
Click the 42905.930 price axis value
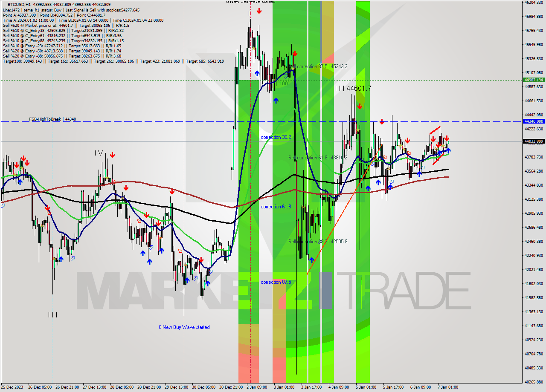[x=533, y=213]
